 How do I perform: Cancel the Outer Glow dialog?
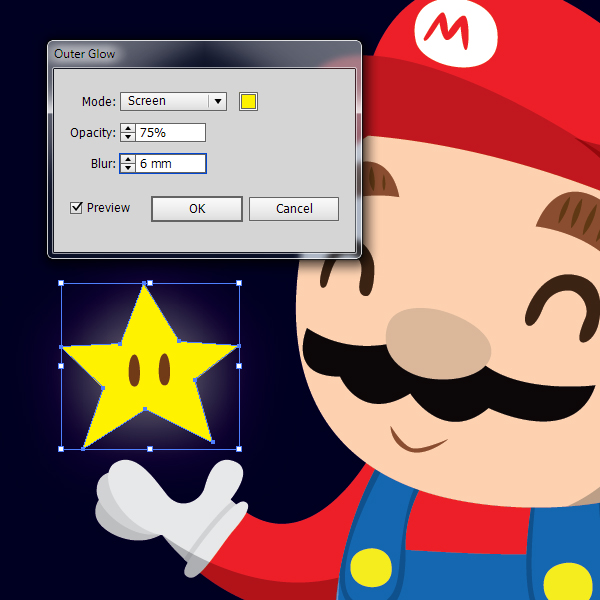pyautogui.click(x=294, y=209)
